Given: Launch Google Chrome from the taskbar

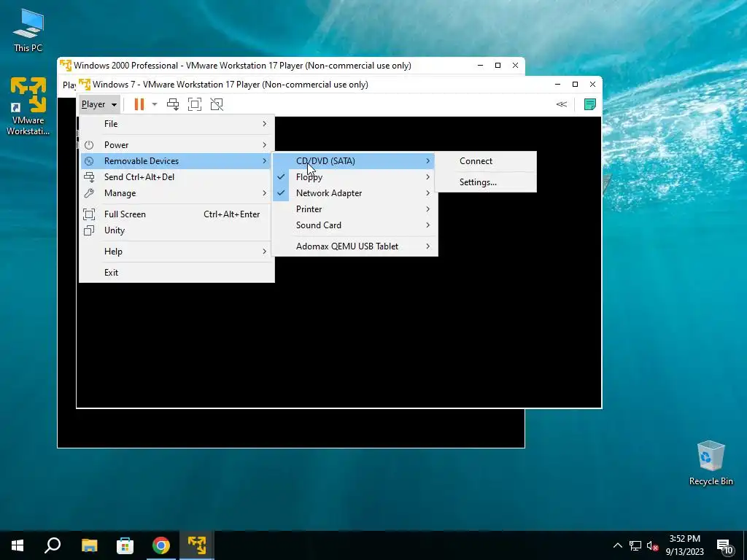Looking at the screenshot, I should [161, 545].
